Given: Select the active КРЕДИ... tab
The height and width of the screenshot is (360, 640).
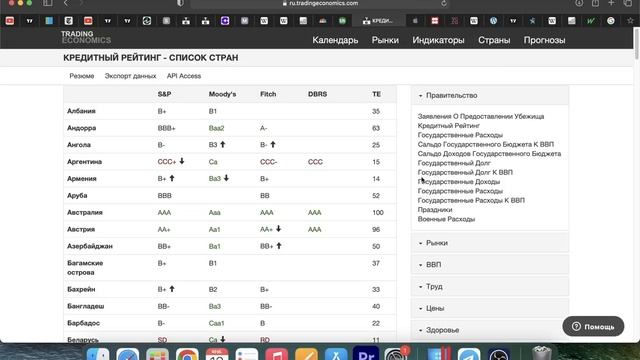Looking at the screenshot, I should [x=378, y=21].
